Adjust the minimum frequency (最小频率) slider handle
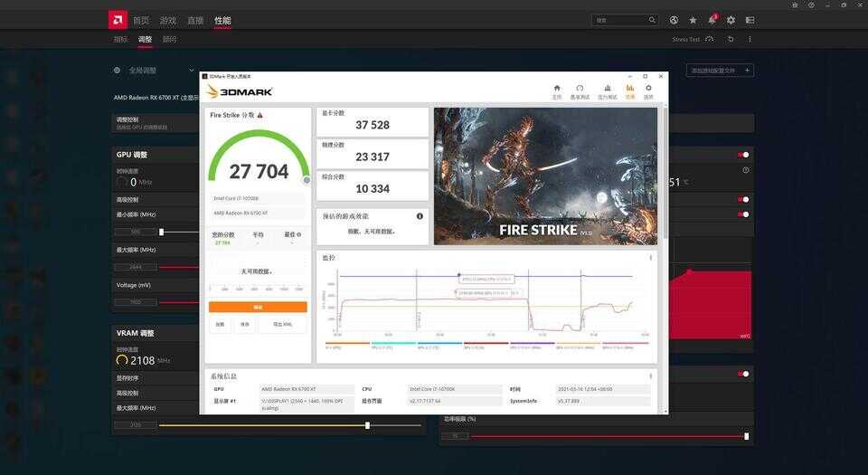868x475 pixels. pyautogui.click(x=161, y=232)
